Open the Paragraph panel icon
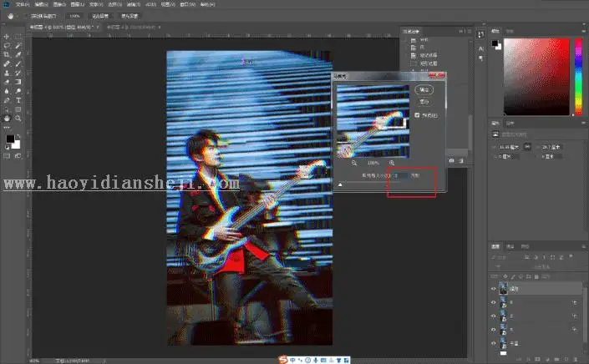 [x=481, y=58]
